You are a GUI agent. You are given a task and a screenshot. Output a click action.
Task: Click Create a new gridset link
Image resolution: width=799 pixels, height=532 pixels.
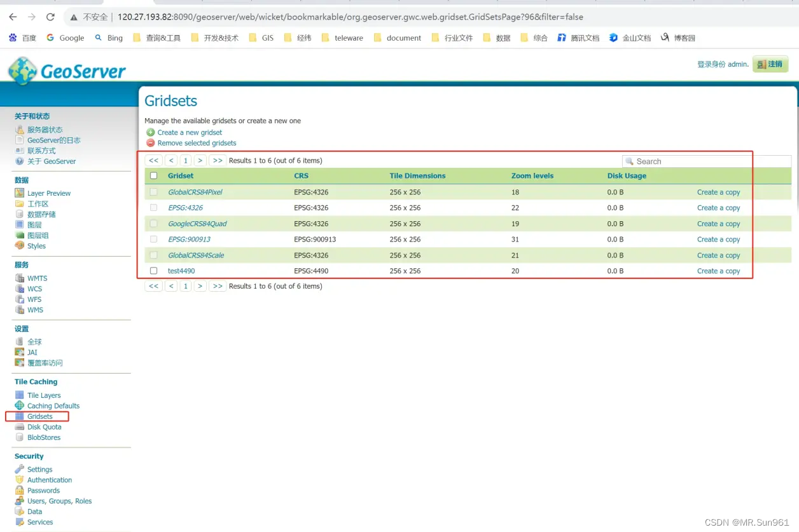(190, 132)
